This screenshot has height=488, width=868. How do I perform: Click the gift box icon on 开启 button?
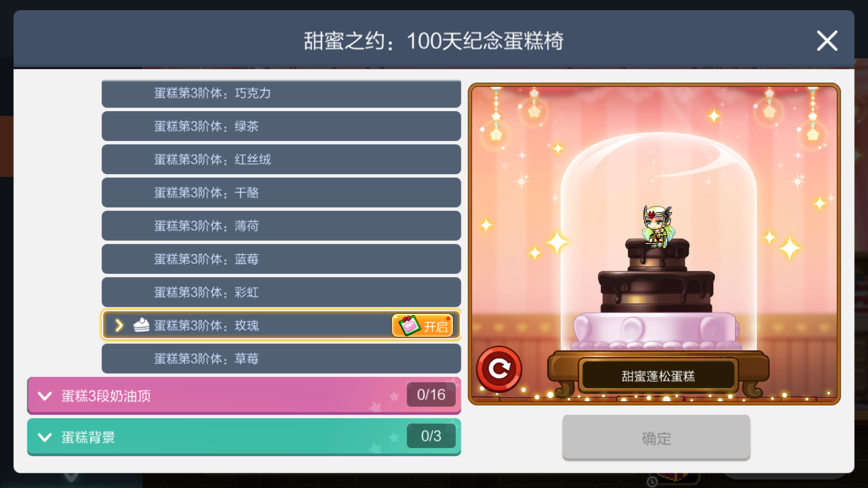pos(408,325)
